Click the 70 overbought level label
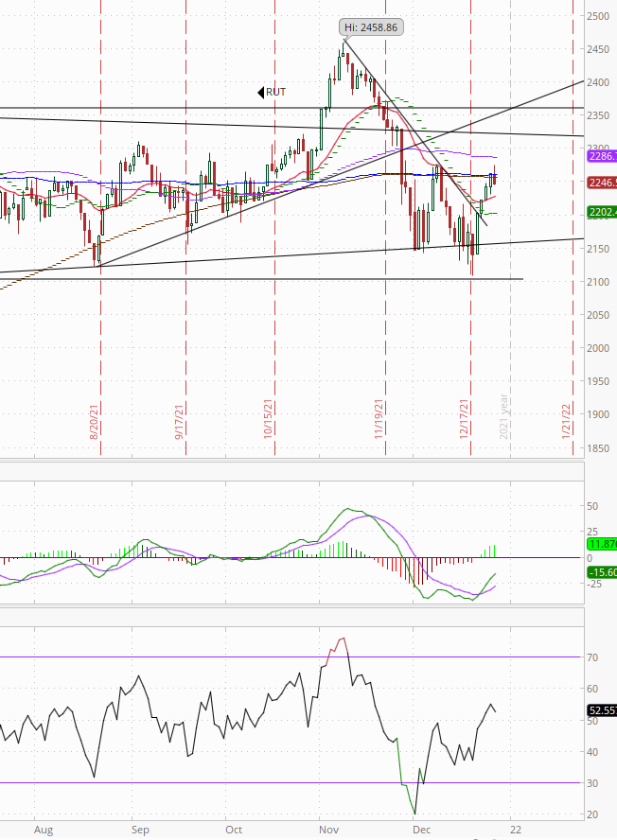This screenshot has width=617, height=840. (592, 657)
